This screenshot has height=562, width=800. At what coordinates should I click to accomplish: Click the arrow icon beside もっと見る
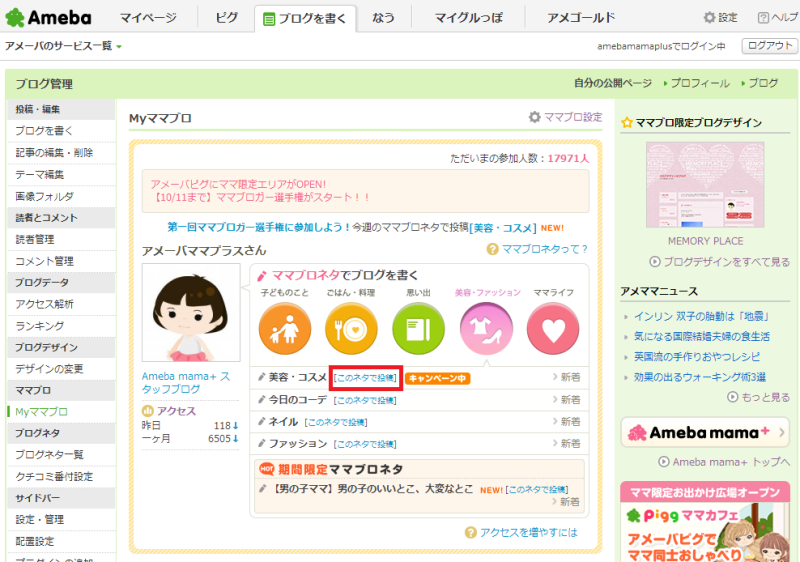[x=733, y=397]
